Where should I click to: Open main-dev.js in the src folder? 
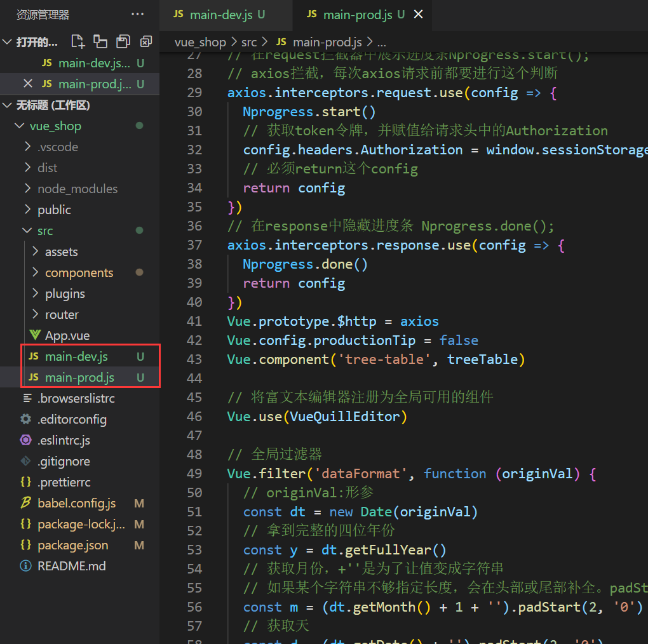76,356
